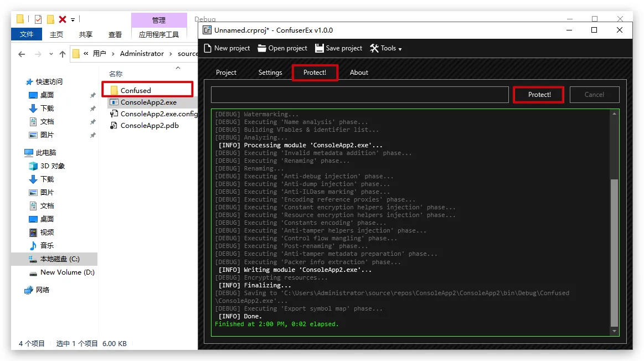Click the log scrollbar down arrow
The height and width of the screenshot is (361, 644).
tap(614, 331)
